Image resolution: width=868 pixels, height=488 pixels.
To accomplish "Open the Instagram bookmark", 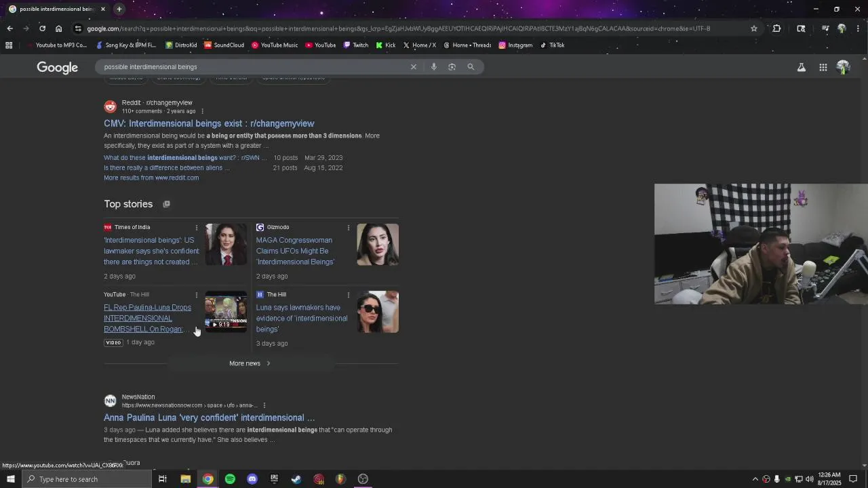I will 515,45.
